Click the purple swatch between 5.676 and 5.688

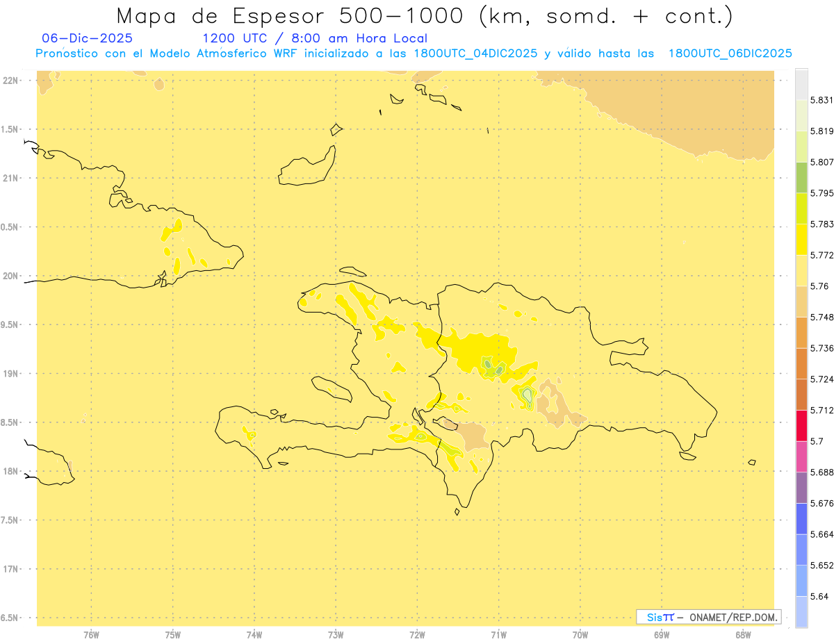(801, 488)
